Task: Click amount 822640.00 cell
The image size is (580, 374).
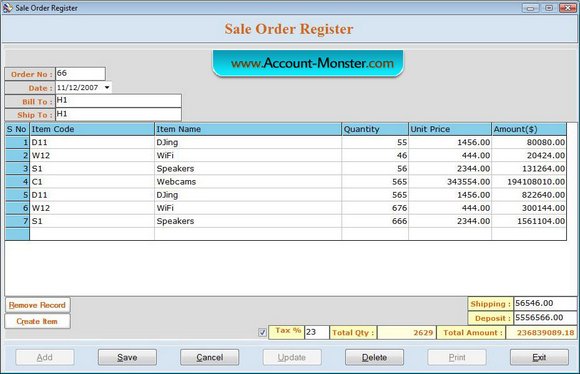Action: pos(529,195)
